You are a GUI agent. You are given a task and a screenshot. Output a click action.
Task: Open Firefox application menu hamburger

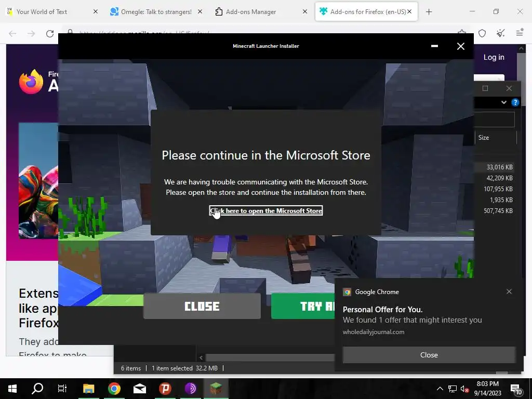point(520,33)
